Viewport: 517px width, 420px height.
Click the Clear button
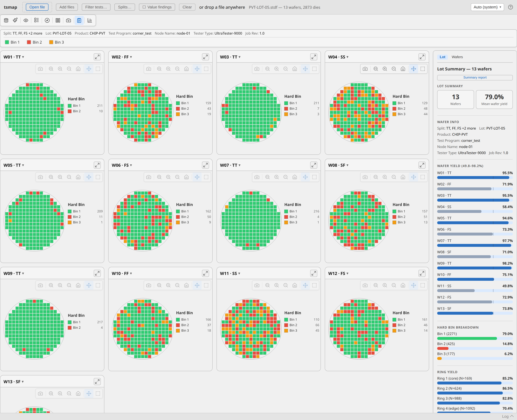coord(187,7)
